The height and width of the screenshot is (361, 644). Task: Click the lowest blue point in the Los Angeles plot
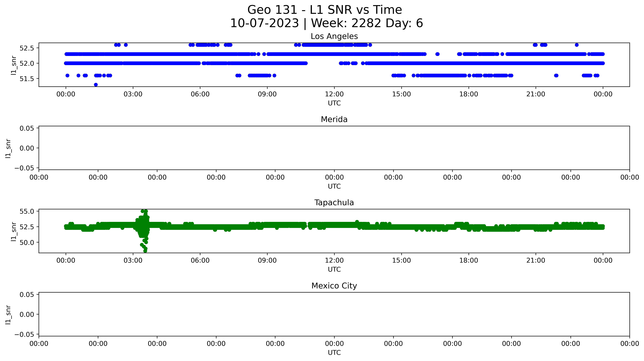point(96,85)
